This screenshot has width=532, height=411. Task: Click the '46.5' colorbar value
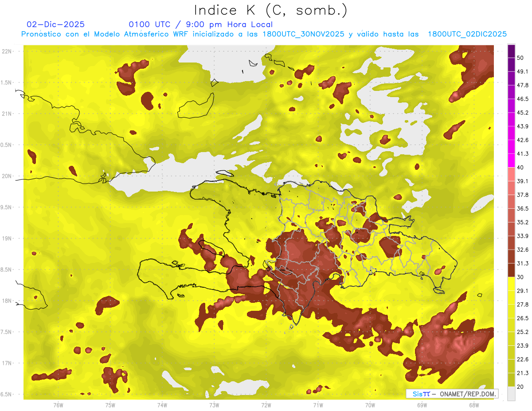(x=523, y=99)
